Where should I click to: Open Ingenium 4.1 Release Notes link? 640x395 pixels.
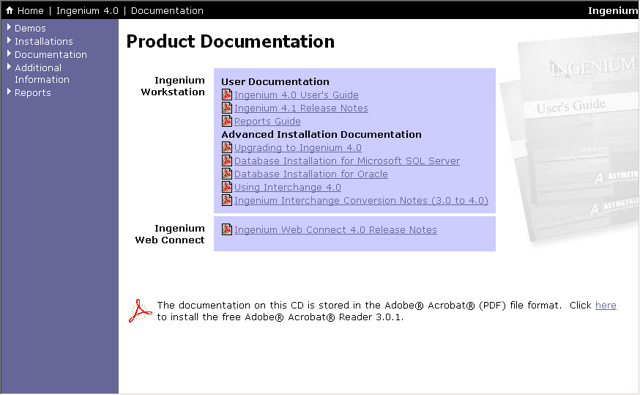(x=301, y=108)
